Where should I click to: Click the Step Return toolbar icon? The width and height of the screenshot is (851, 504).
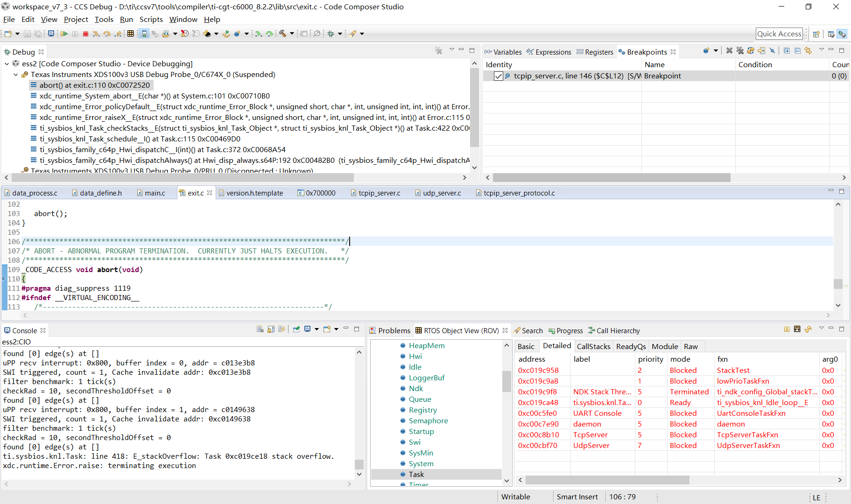119,34
